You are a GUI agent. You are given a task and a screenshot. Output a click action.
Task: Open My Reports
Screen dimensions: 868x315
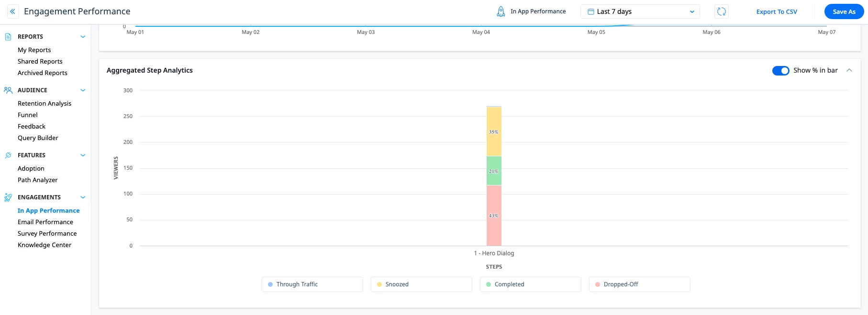point(34,50)
